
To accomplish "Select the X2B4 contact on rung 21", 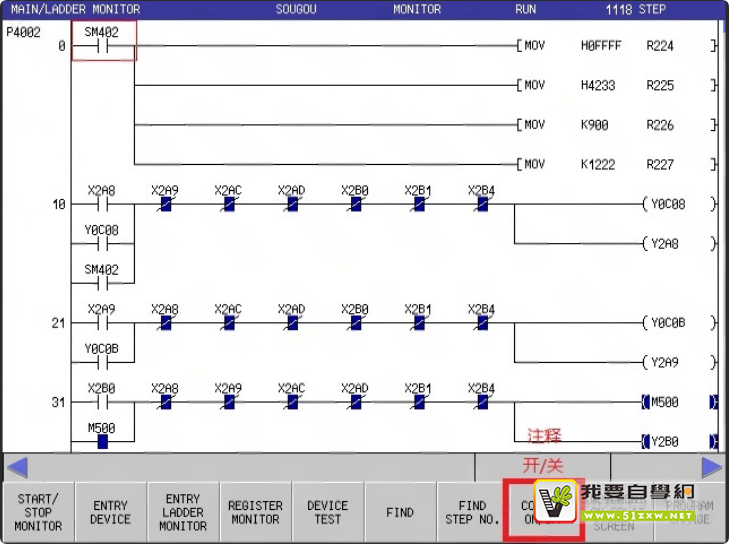I will click(482, 323).
